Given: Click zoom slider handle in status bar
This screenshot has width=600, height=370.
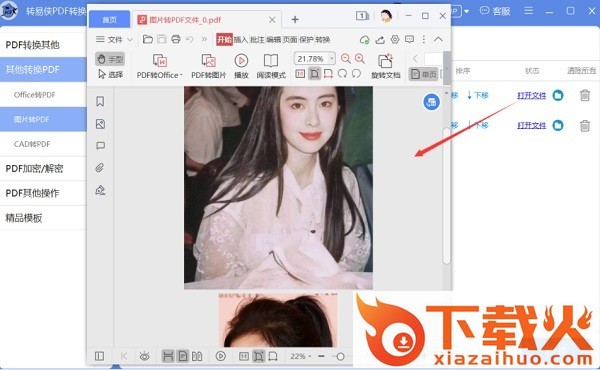Looking at the screenshot, I should [340, 357].
